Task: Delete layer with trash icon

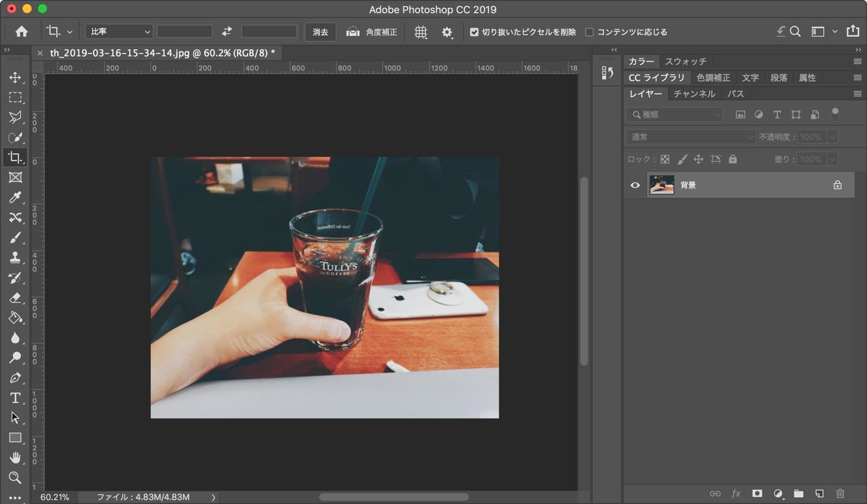Action: pyautogui.click(x=840, y=494)
